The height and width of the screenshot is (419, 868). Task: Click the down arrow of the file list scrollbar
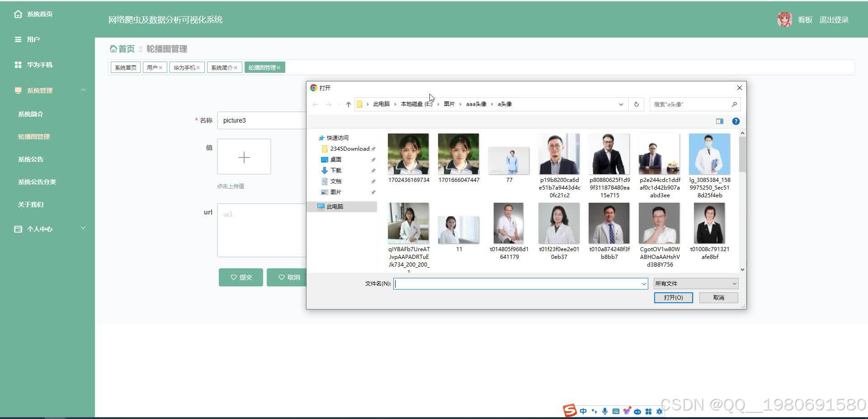[742, 269]
